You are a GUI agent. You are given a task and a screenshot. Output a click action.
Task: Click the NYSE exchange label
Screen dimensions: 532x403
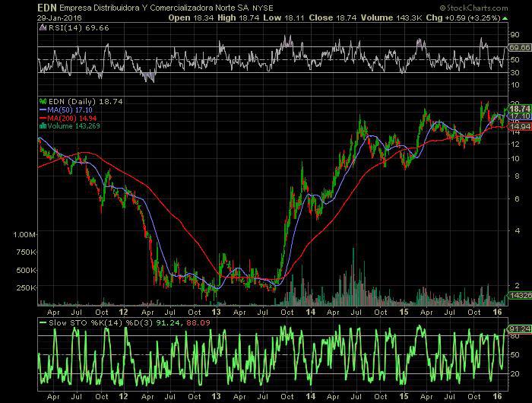pyautogui.click(x=263, y=8)
